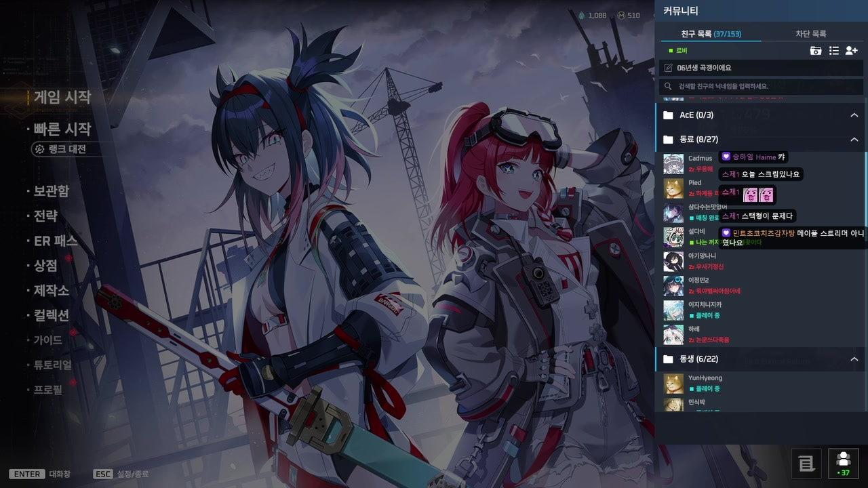This screenshot has height=488, width=868.
Task: Open the scroll/notice log icon at bottom right
Action: tap(806, 464)
